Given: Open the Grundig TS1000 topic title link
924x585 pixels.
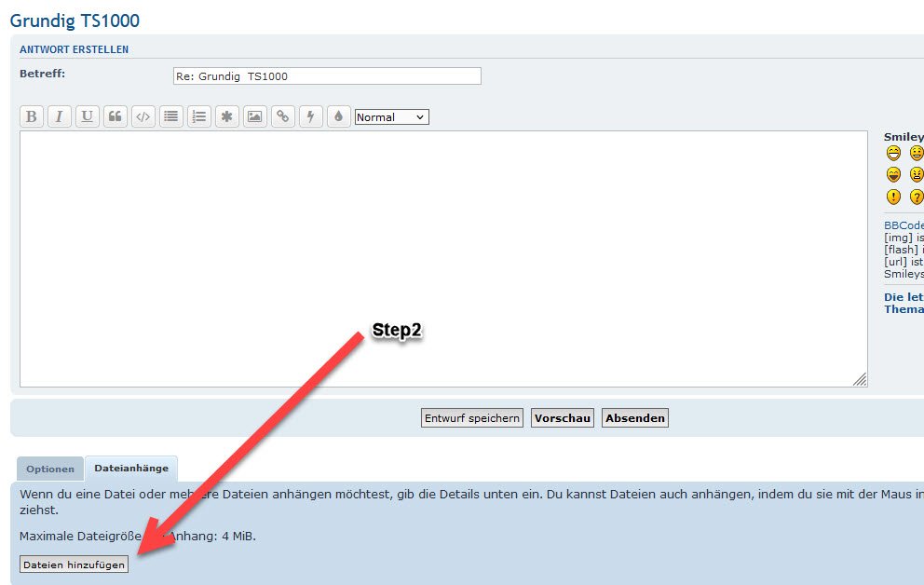Looking at the screenshot, I should coord(75,20).
